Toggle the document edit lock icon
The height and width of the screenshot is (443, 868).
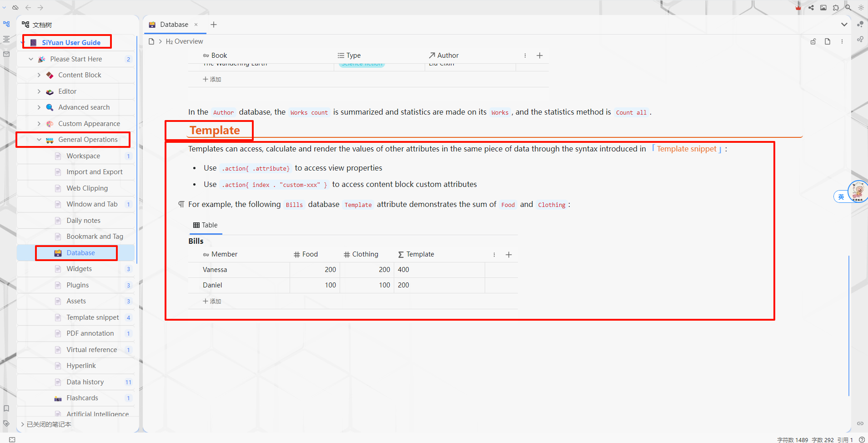coord(813,41)
